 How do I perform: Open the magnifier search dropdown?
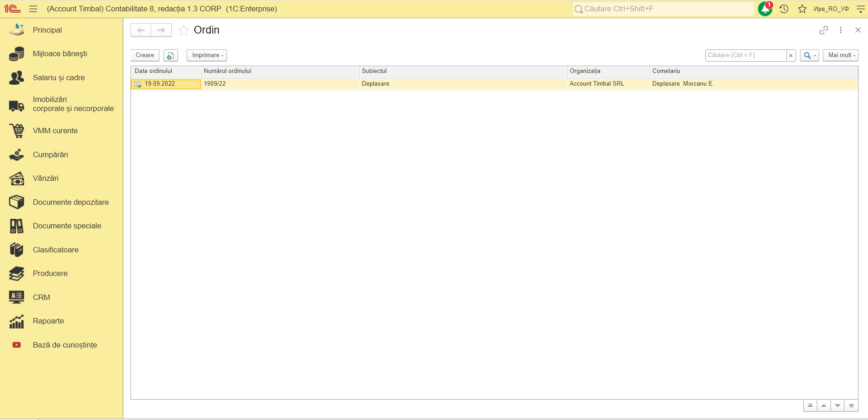[x=810, y=55]
